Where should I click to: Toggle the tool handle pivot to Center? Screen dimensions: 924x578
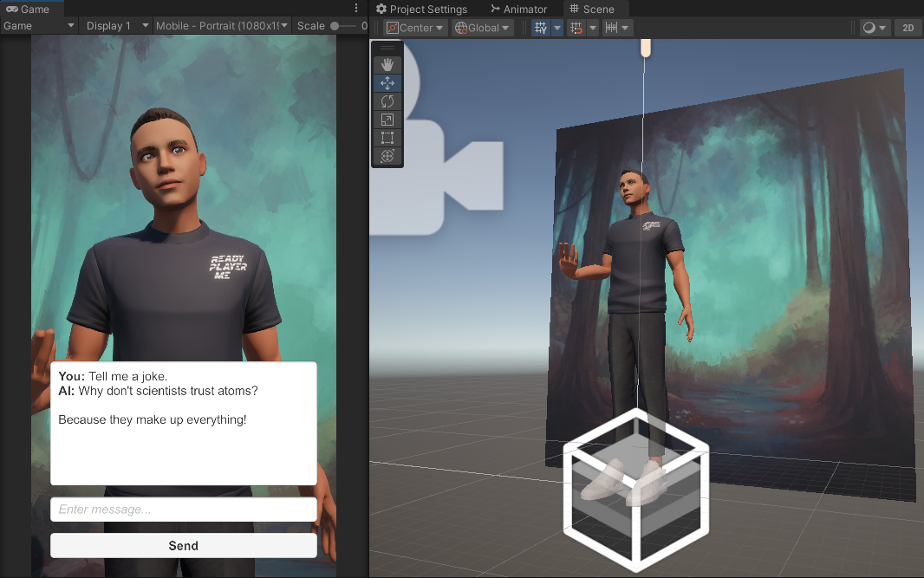point(413,27)
